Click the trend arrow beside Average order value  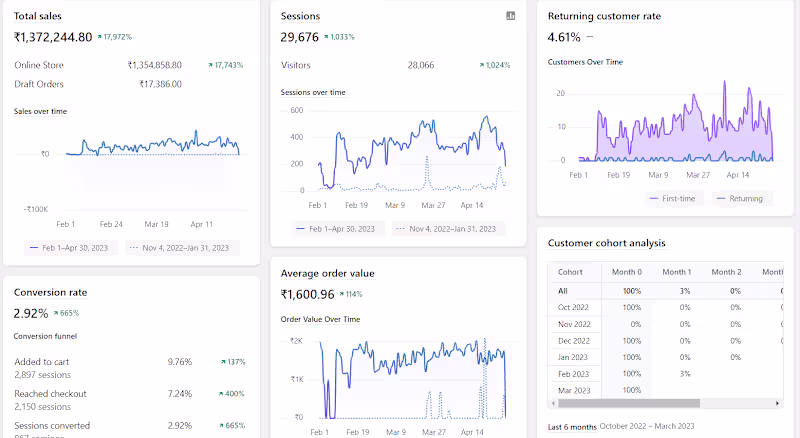[343, 295]
